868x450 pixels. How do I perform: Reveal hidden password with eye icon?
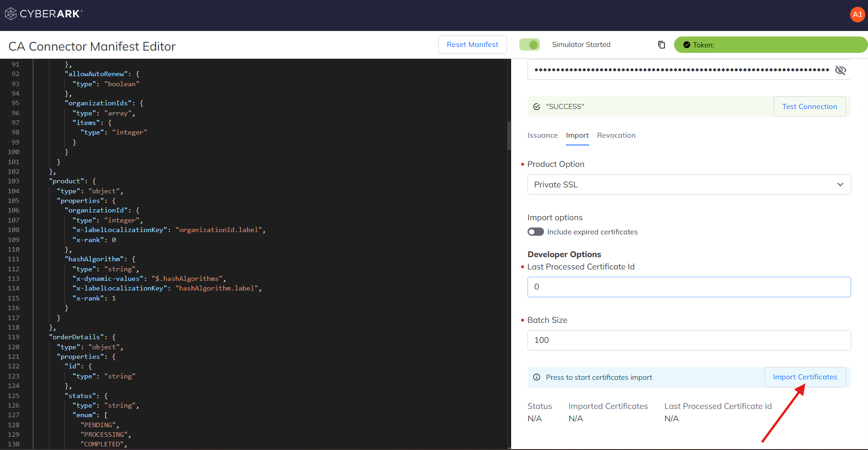[840, 70]
